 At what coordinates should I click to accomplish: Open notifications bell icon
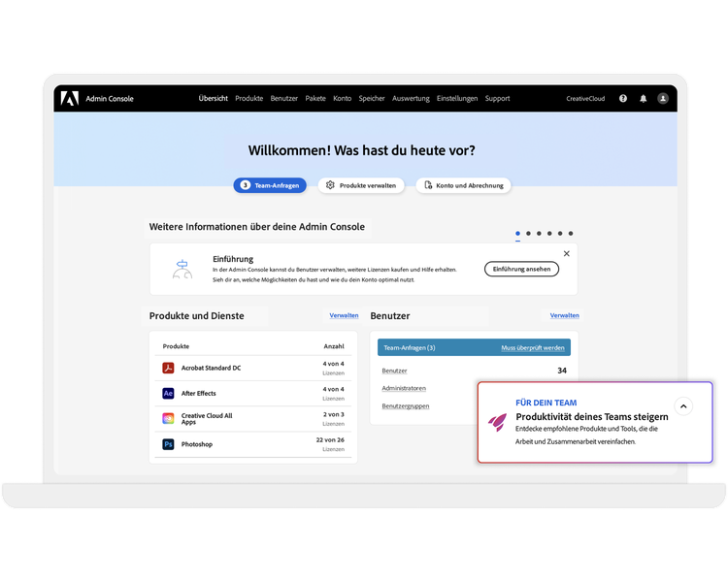pos(643,98)
